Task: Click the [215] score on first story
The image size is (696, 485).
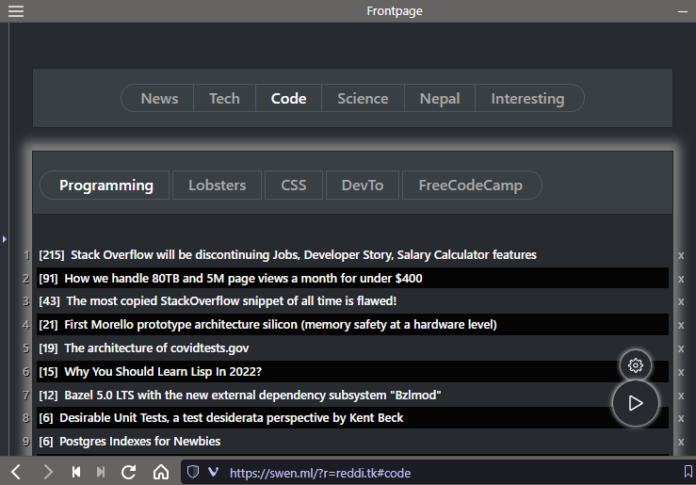Action: (51, 255)
